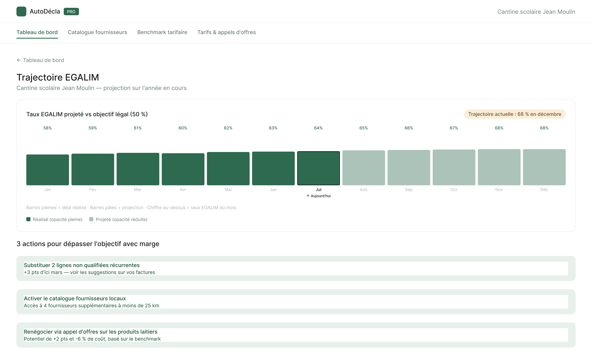Open the Benchmark tarifaire tab

click(162, 32)
